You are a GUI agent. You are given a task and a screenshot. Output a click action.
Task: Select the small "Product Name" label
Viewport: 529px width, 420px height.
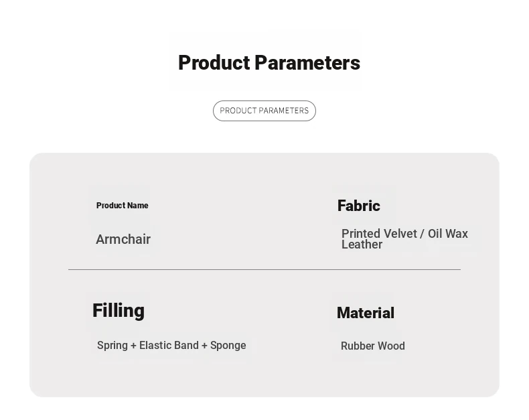coord(123,206)
